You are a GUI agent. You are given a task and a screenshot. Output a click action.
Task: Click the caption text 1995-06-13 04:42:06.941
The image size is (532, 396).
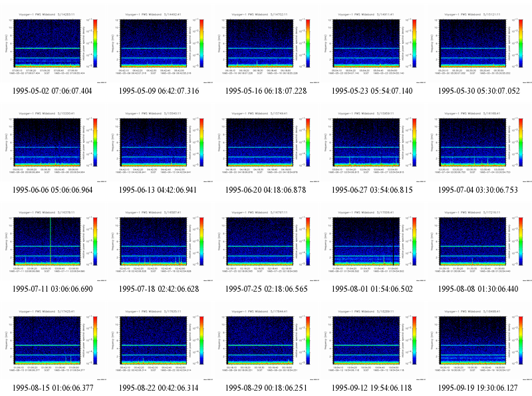coord(158,190)
